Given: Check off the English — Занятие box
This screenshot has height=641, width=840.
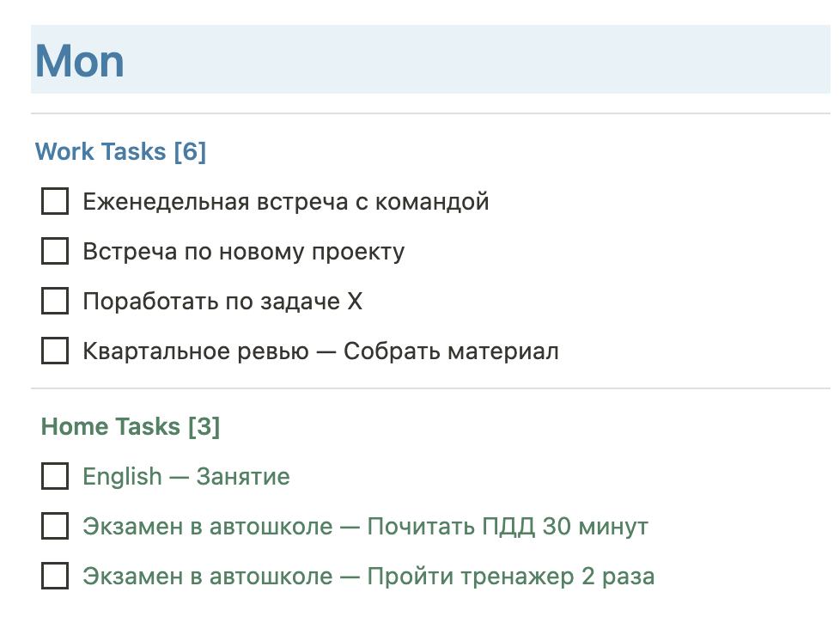Looking at the screenshot, I should point(55,476).
